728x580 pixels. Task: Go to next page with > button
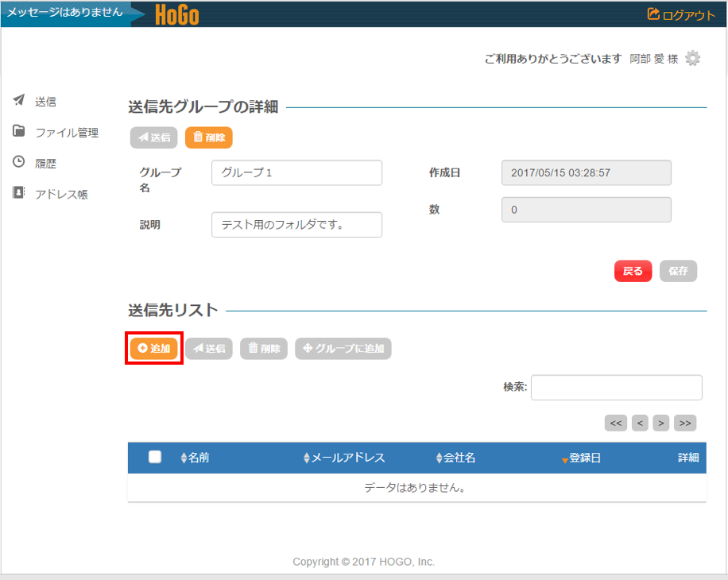[x=661, y=423]
